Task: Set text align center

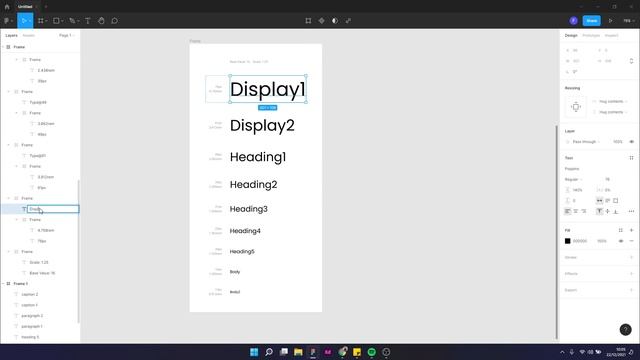Action: click(x=576, y=211)
